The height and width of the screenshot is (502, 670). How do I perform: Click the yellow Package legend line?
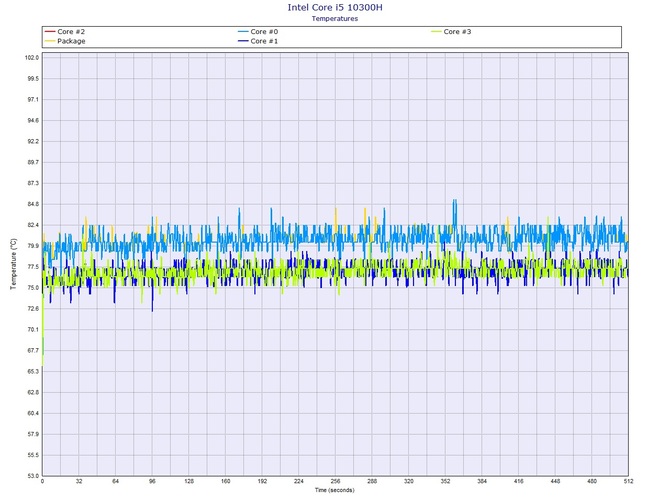pos(50,41)
